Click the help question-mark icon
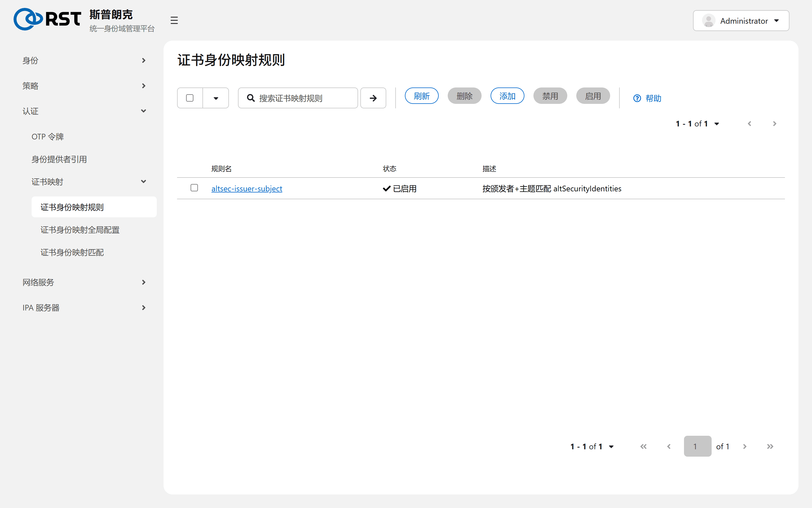The image size is (812, 508). click(637, 98)
